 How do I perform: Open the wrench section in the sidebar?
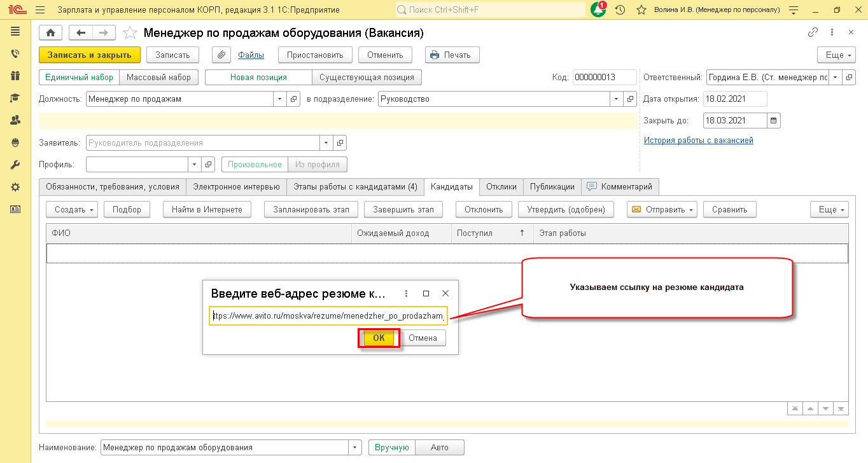(15, 165)
